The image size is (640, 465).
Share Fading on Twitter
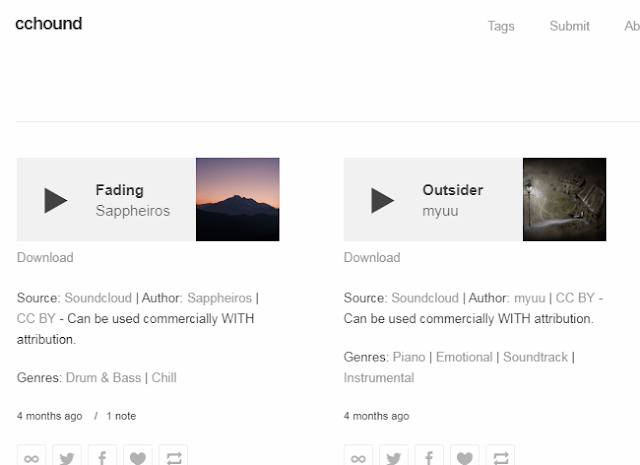click(67, 456)
